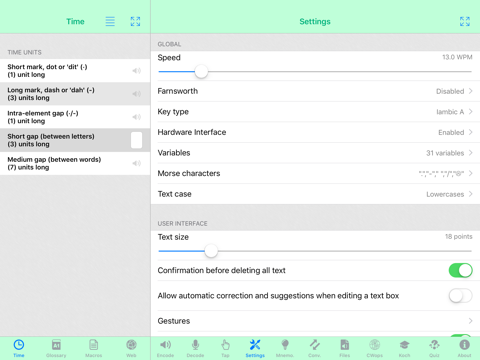Open the CWops tab
Viewport: 480px width, 360px height.
(375, 348)
